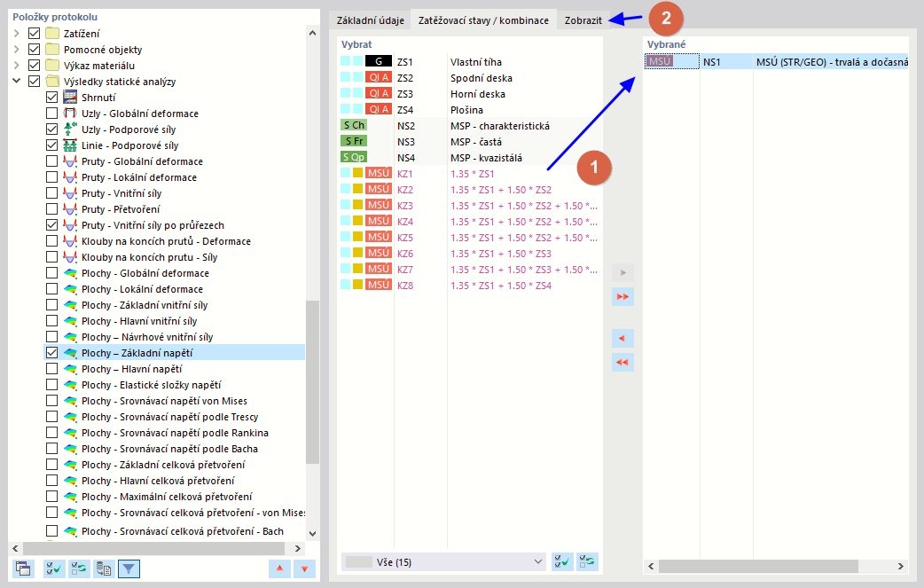Click the MSÚ badge of KZ1
Image resolution: width=924 pixels, height=588 pixels.
pyautogui.click(x=379, y=173)
